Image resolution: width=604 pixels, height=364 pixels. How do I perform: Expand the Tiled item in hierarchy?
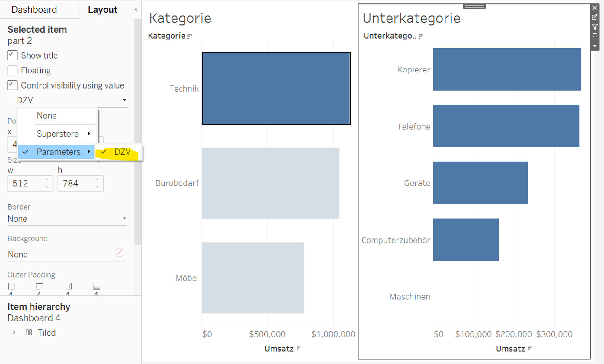tap(14, 333)
